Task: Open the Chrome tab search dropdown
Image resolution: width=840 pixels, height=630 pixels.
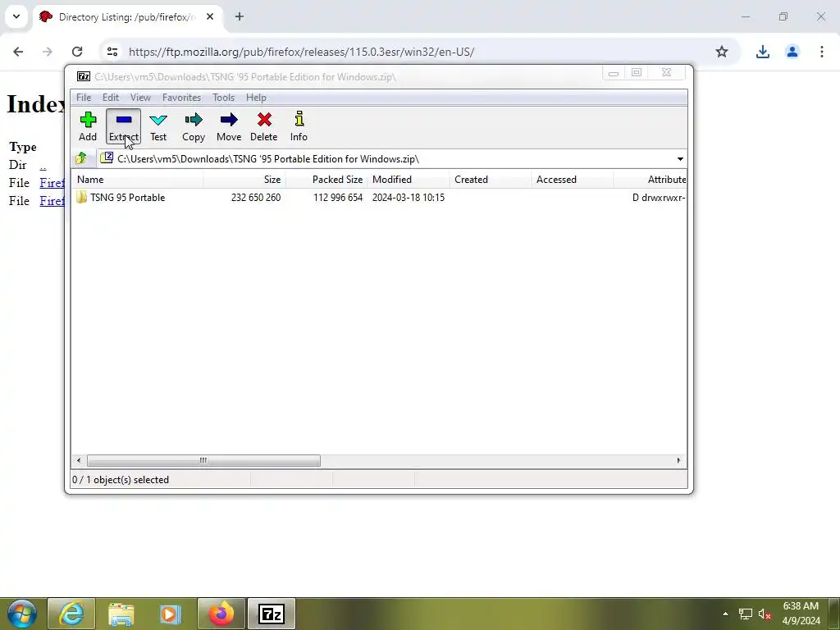Action: [16, 16]
